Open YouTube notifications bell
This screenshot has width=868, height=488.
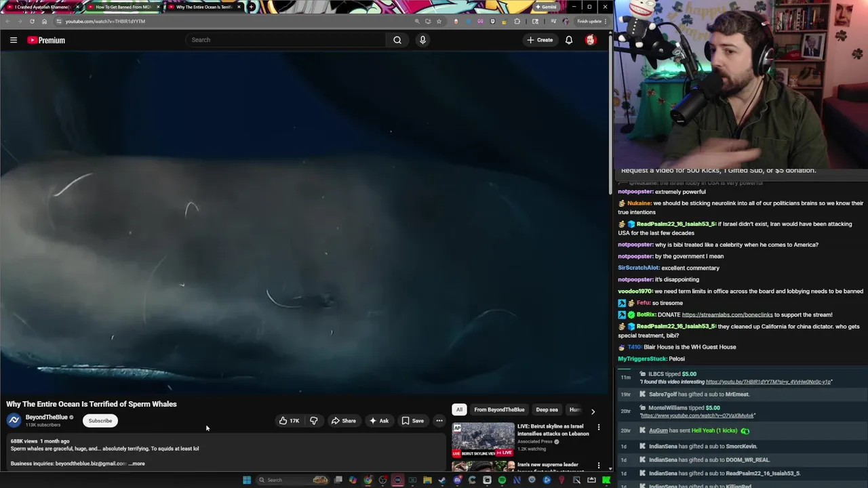[x=569, y=40]
